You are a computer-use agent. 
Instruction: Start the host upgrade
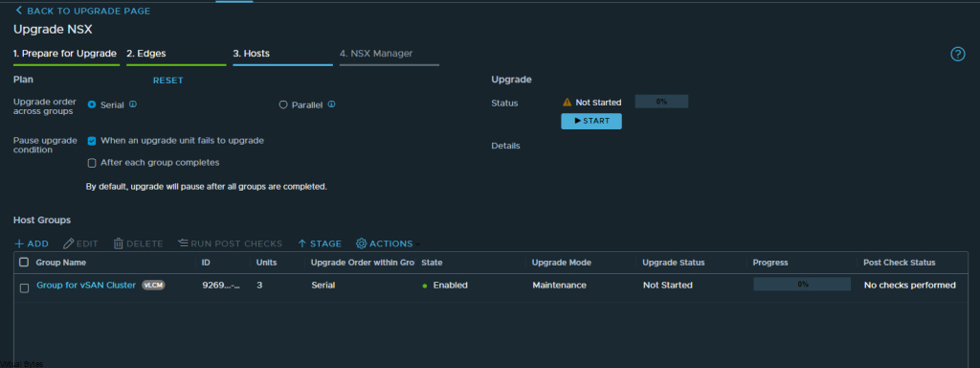coord(591,121)
